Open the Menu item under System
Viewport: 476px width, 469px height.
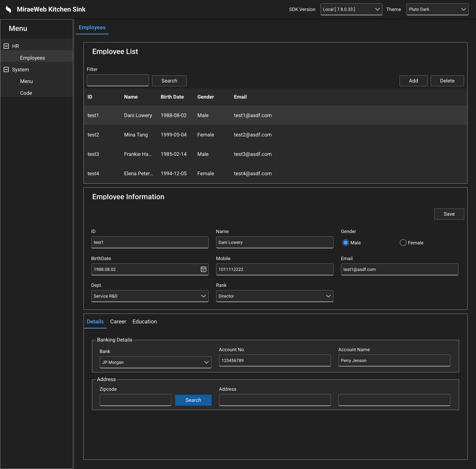click(x=26, y=81)
